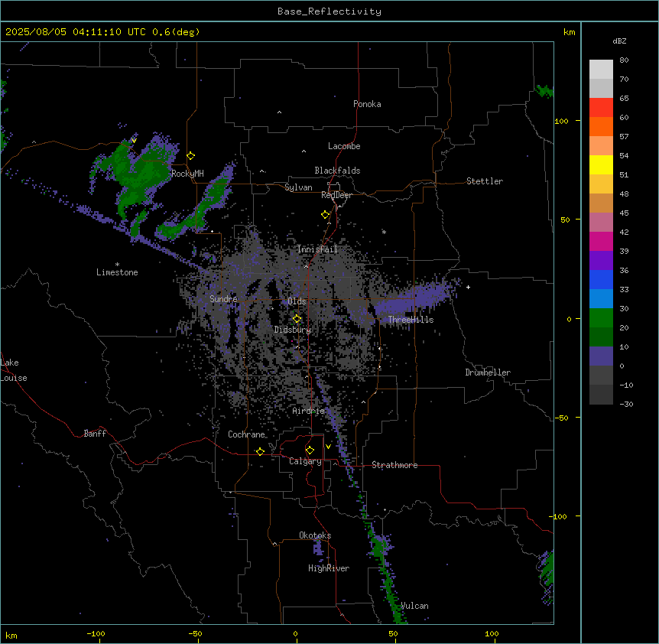Click the asterisk marker above Limestone
This screenshot has width=659, height=644.
[x=117, y=265]
